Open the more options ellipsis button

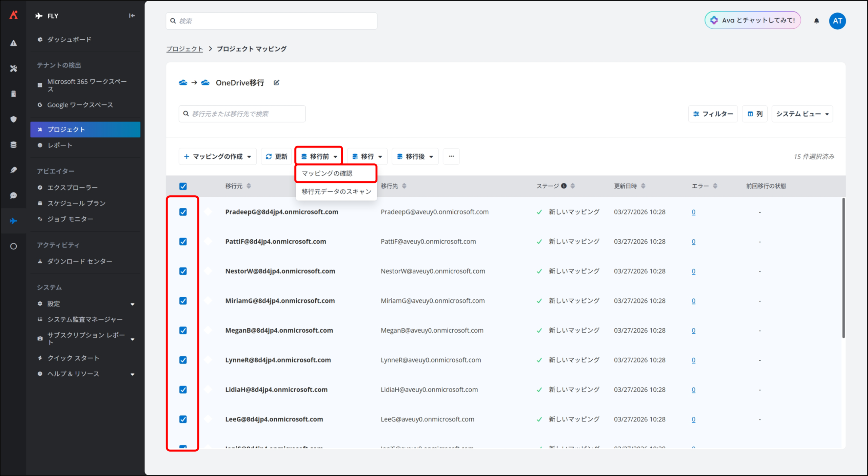(x=451, y=156)
